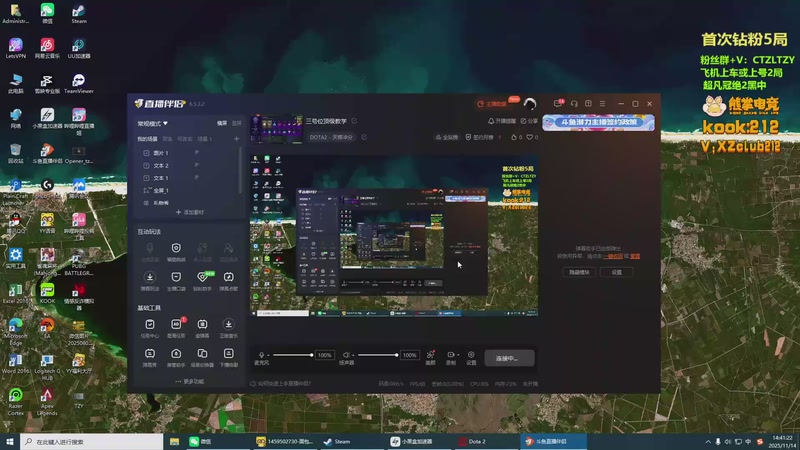Show hidden icons in the Windows system tray
The width and height of the screenshot is (800, 450).
708,442
